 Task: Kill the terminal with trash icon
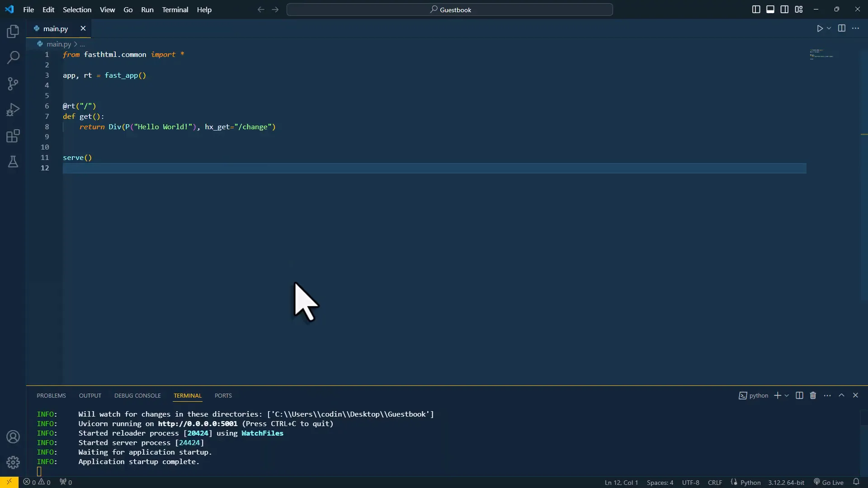[812, 395]
